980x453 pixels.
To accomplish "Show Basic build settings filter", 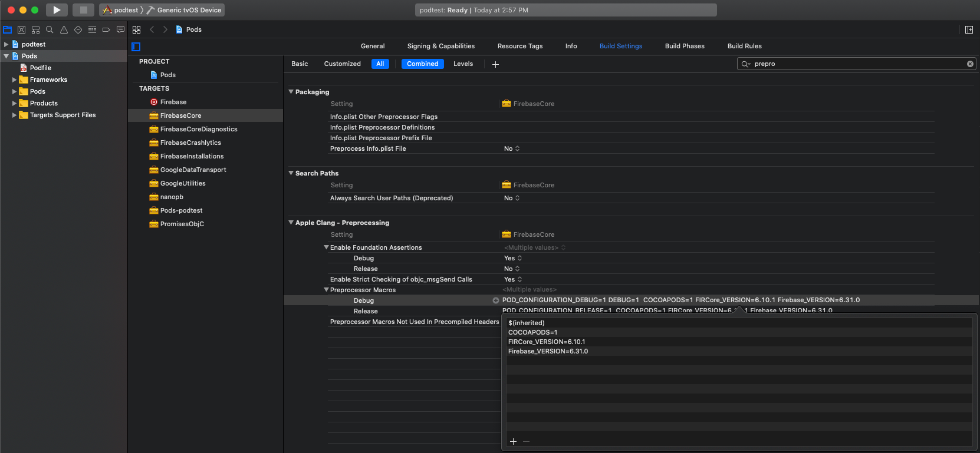I will click(x=300, y=64).
